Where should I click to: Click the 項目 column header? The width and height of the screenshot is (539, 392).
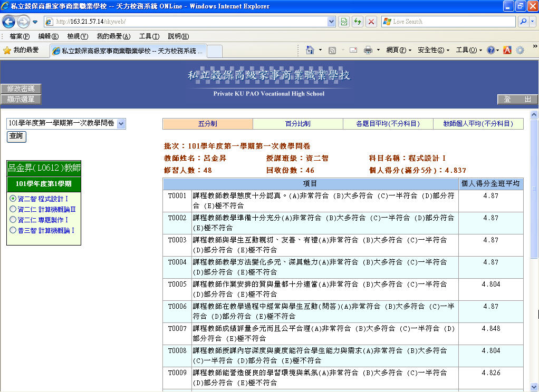pyautogui.click(x=311, y=184)
